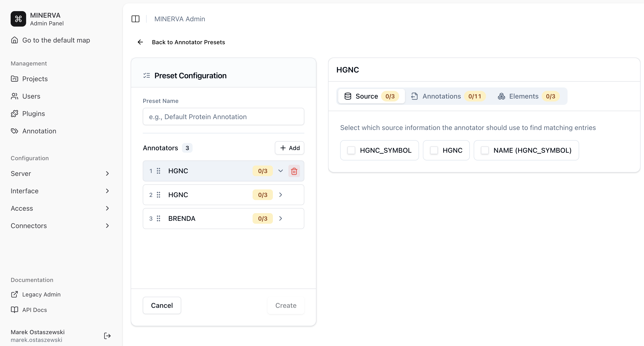The height and width of the screenshot is (346, 644).
Task: Click the MINERVA Admin Panel logo icon
Action: pyautogui.click(x=18, y=19)
